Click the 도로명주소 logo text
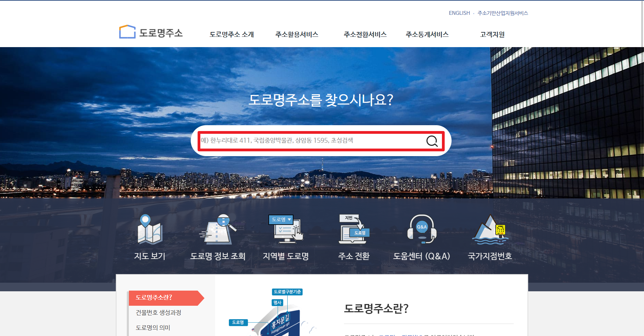The width and height of the screenshot is (644, 336). [161, 33]
